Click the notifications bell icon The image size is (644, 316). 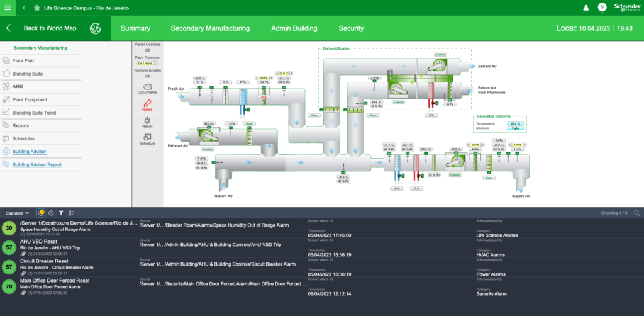[x=586, y=8]
